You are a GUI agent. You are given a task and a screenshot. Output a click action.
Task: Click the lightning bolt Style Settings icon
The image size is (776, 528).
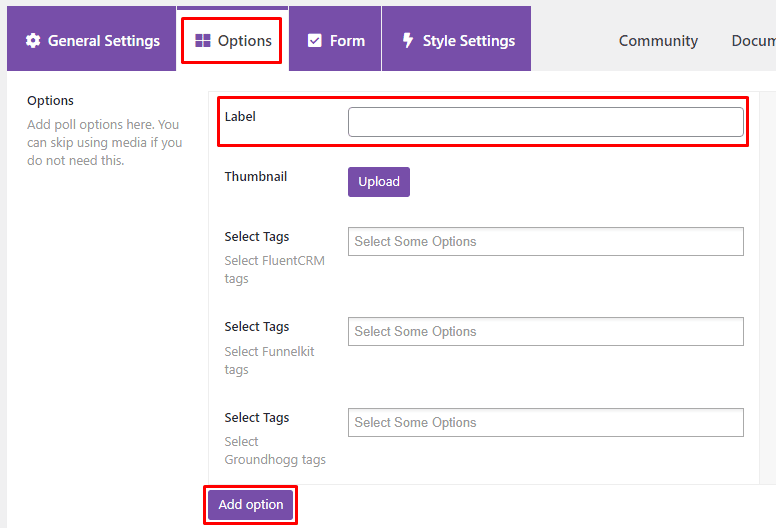coord(407,41)
